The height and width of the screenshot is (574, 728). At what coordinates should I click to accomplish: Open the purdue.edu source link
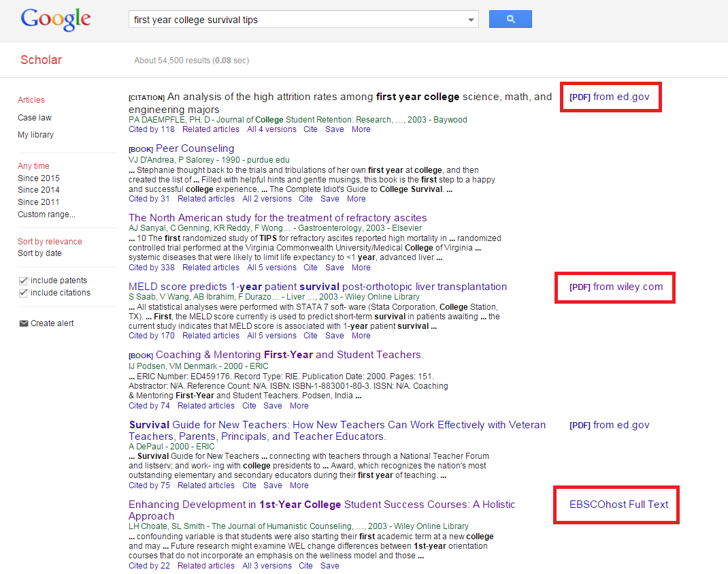[x=268, y=160]
